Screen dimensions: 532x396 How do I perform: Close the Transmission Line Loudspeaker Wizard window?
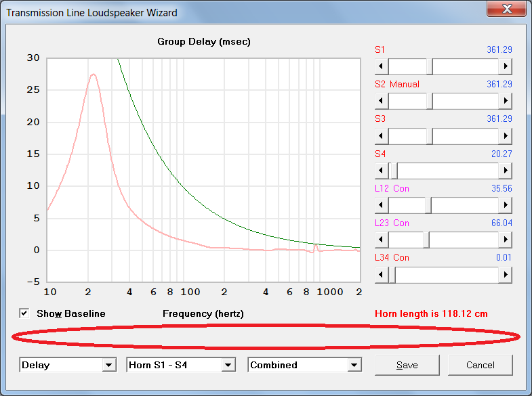tap(506, 9)
